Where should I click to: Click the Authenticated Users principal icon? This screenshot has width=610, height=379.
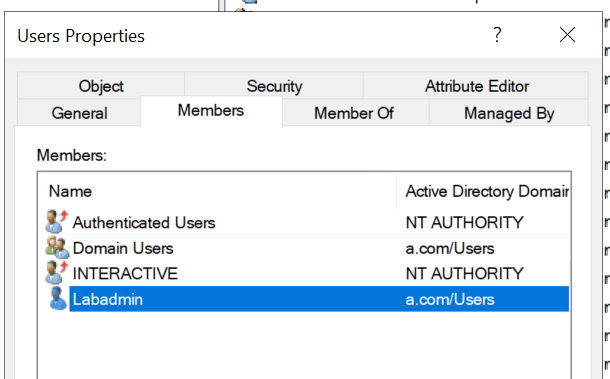pyautogui.click(x=57, y=221)
